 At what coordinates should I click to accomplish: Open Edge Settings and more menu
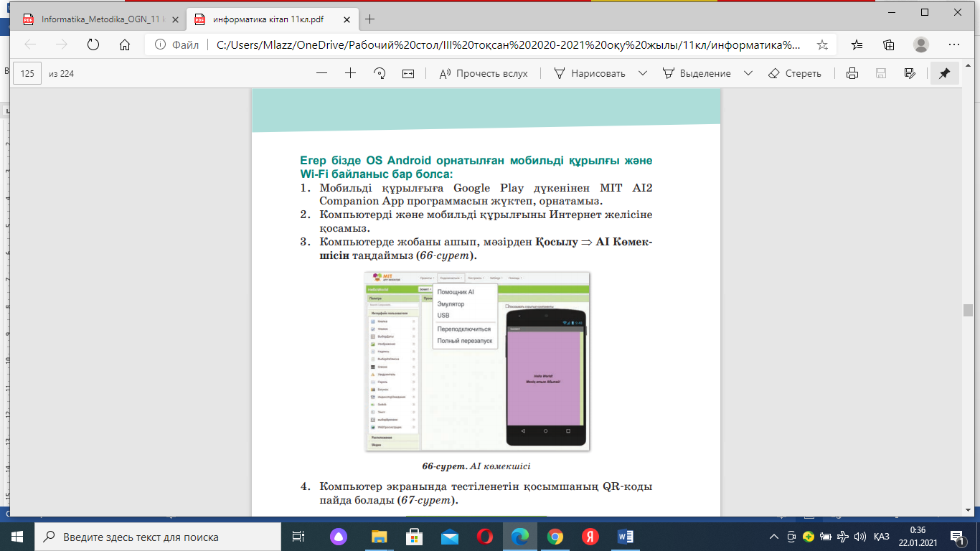click(954, 44)
